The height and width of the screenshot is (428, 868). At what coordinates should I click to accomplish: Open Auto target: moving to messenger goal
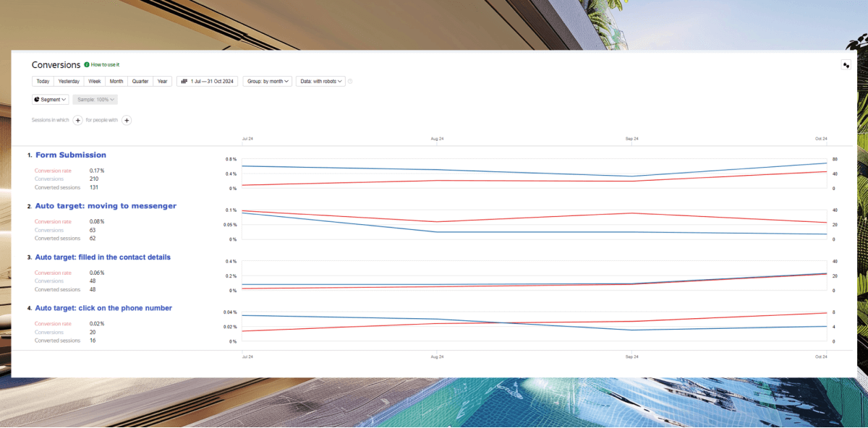tap(106, 206)
